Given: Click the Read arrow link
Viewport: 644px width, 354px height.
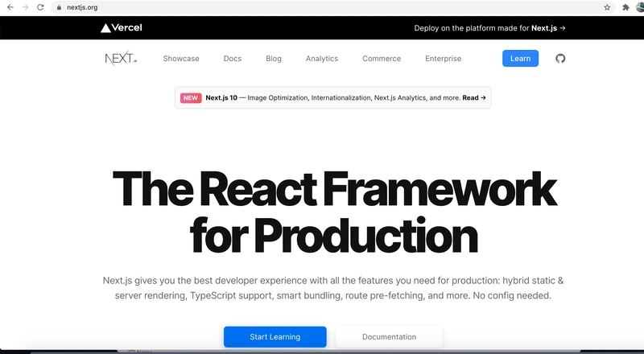Looking at the screenshot, I should point(474,97).
